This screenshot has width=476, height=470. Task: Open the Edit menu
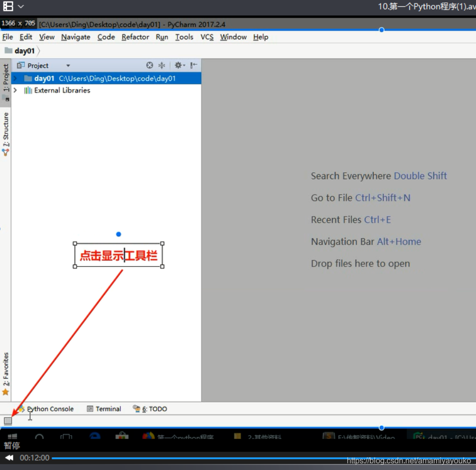pyautogui.click(x=26, y=37)
